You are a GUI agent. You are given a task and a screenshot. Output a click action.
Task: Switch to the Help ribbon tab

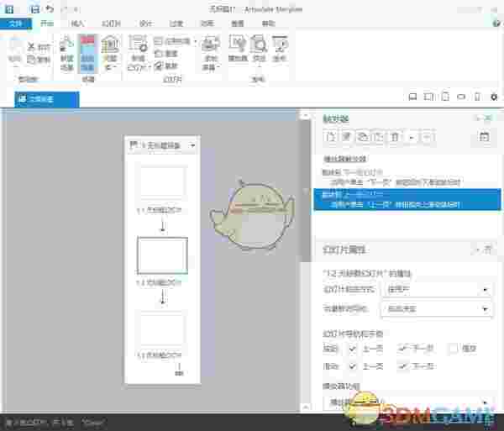pyautogui.click(x=269, y=24)
